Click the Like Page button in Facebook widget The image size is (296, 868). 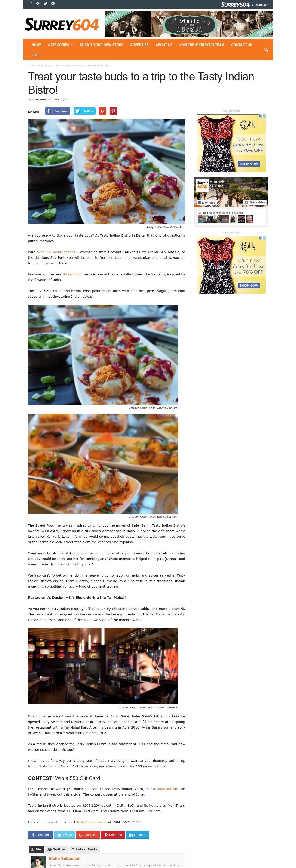pos(207,203)
